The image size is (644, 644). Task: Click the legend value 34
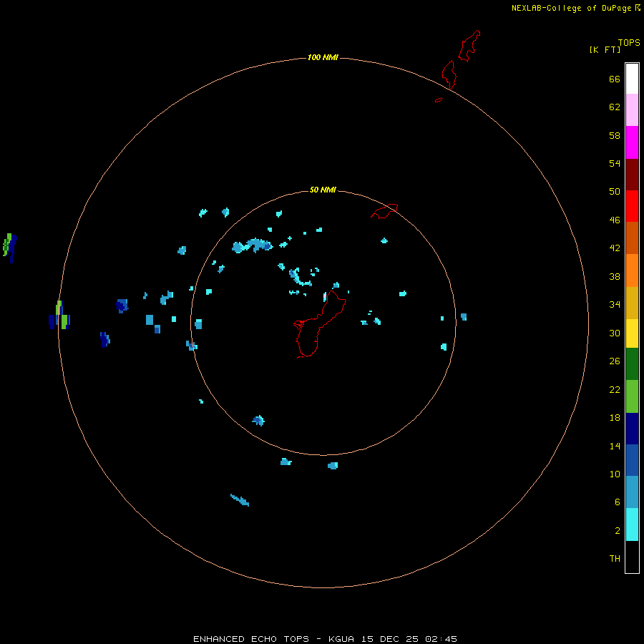[x=615, y=305]
